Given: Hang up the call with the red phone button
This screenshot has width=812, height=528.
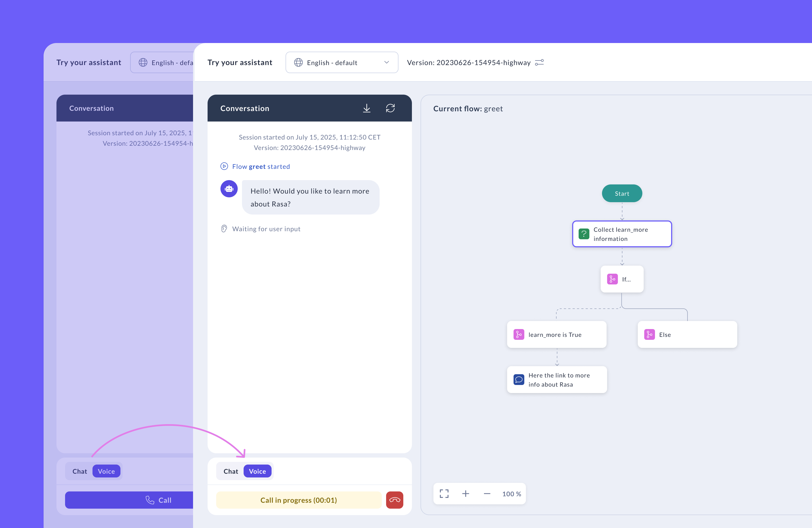Looking at the screenshot, I should click(394, 500).
